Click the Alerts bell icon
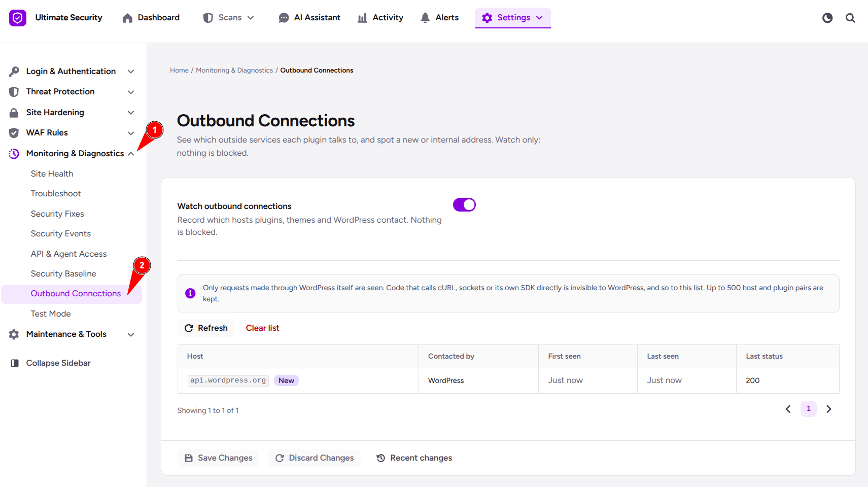The width and height of the screenshot is (868, 487). pos(425,18)
